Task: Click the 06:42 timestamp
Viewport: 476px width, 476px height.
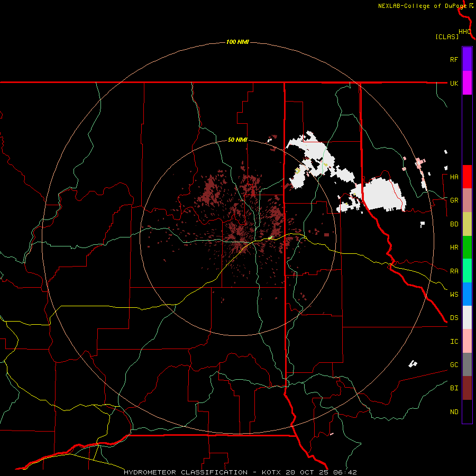Action: pyautogui.click(x=345, y=472)
